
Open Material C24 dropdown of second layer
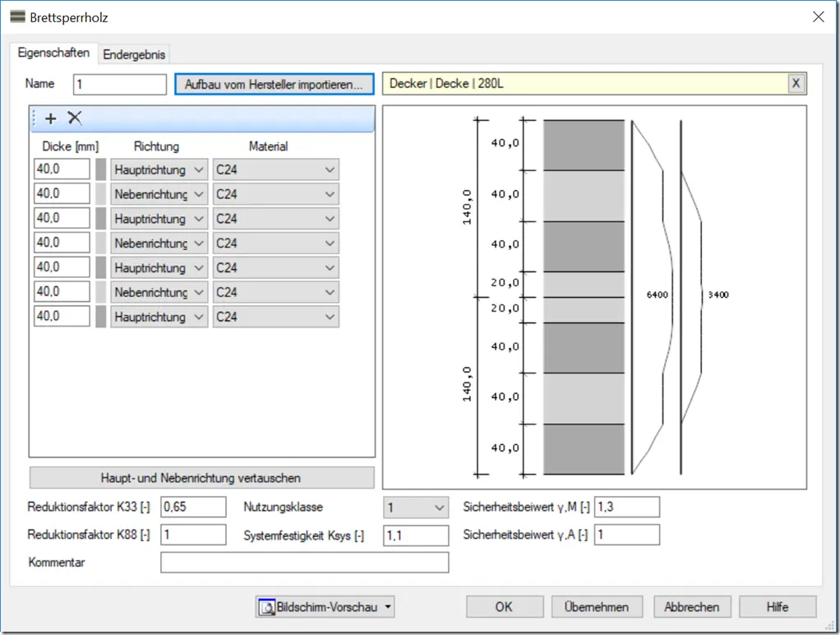tap(276, 194)
